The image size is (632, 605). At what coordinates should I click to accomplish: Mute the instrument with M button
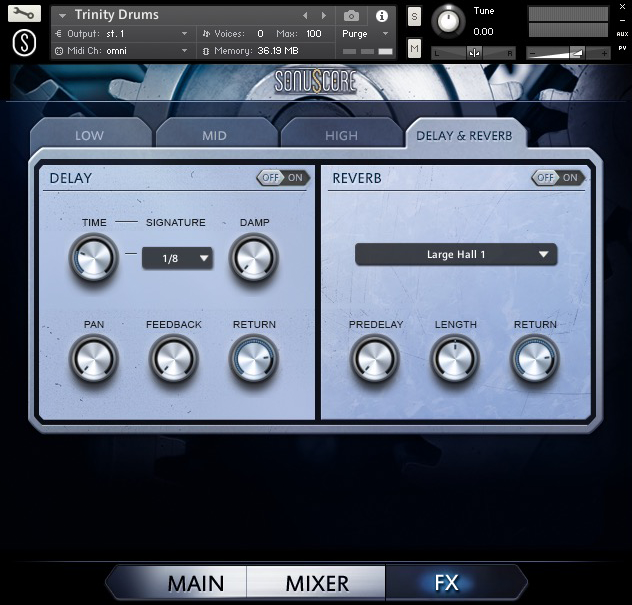[x=414, y=49]
